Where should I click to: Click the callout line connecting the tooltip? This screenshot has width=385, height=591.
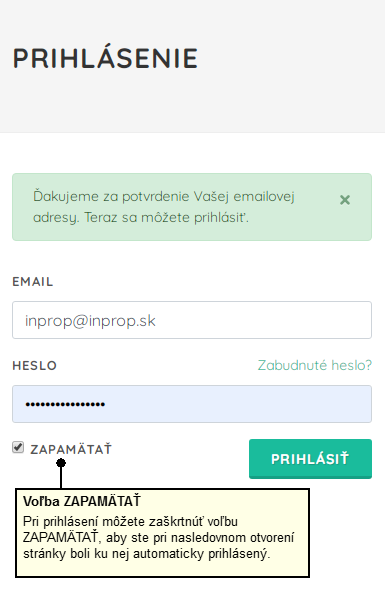tap(61, 478)
